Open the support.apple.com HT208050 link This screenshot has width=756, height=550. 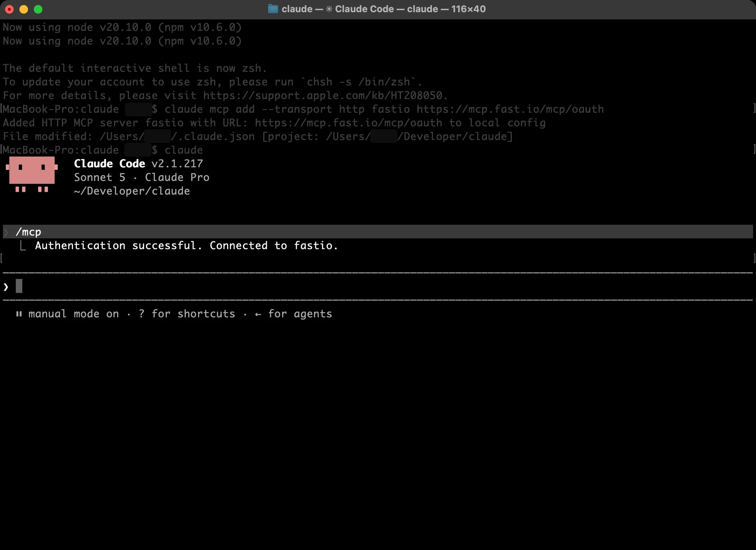tap(323, 95)
